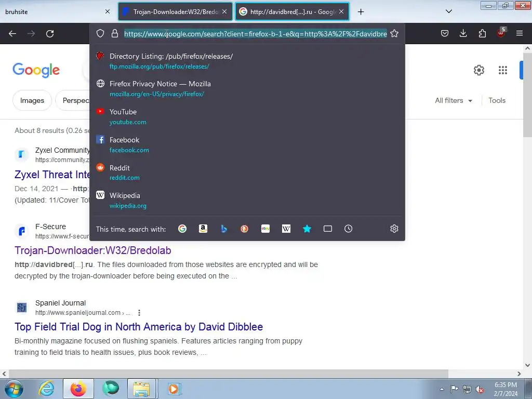
Task: Search in History using clock icon
Action: [349, 229]
